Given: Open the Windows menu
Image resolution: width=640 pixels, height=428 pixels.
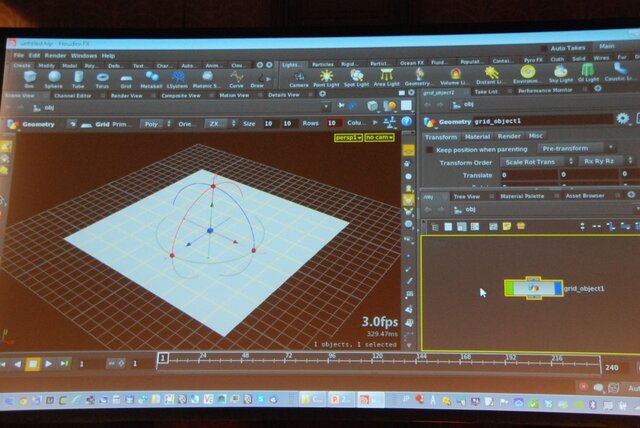Looking at the screenshot, I should [x=84, y=56].
